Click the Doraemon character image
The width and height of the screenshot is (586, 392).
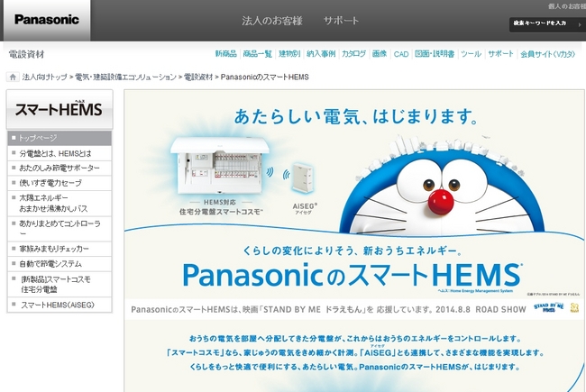(x=441, y=187)
